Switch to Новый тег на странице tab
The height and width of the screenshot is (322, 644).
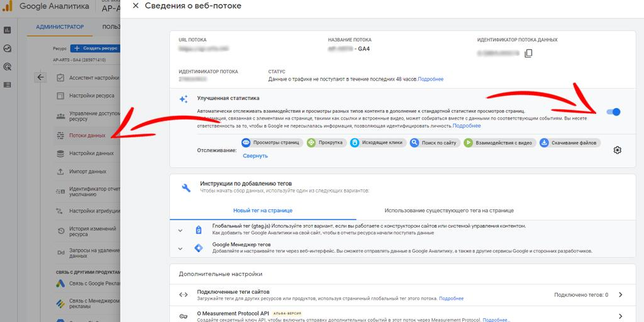point(262,211)
